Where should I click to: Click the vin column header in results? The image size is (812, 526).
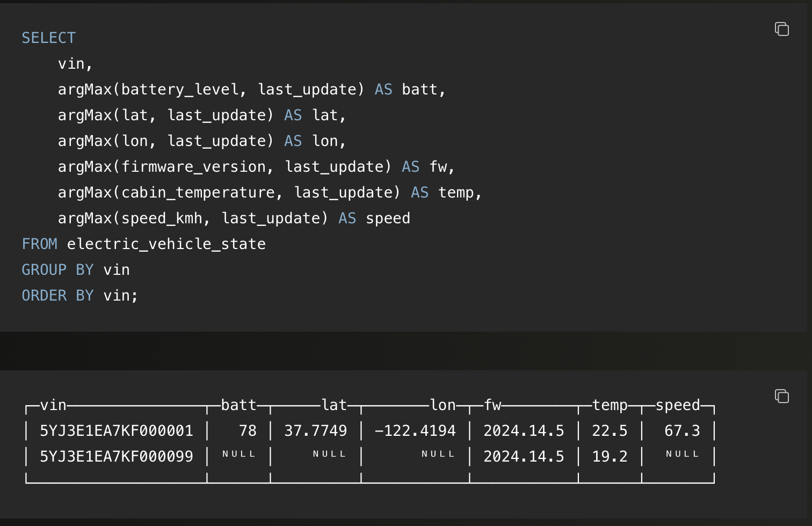pos(53,405)
